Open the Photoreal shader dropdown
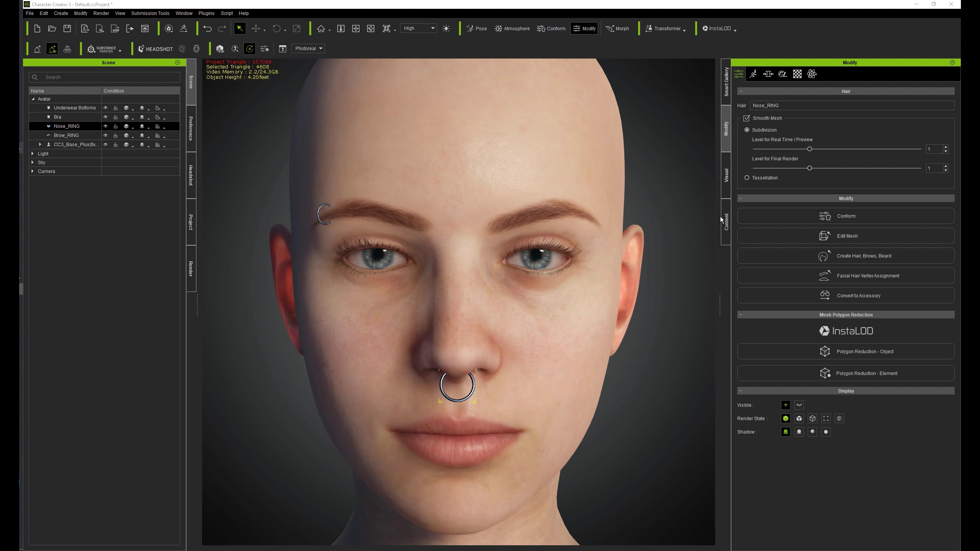Screen dimensions: 980x551 [x=308, y=49]
